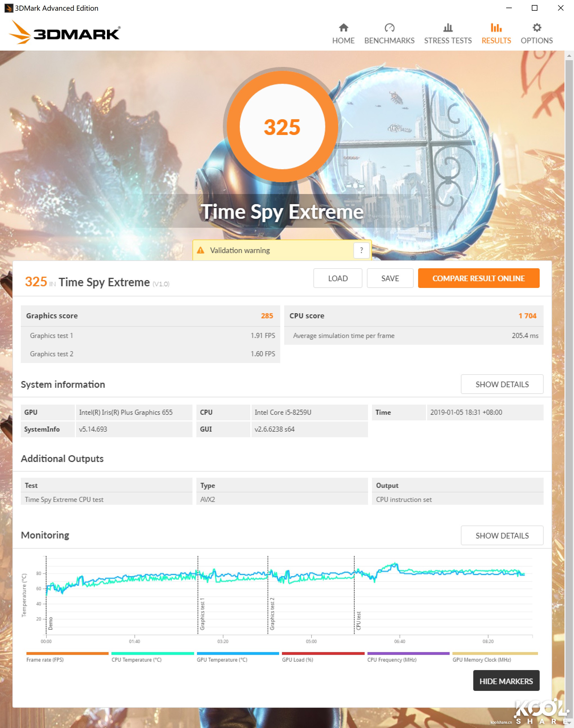Click the GPU Temperature blue legend swatch
This screenshot has height=728, width=574.
[x=237, y=653]
